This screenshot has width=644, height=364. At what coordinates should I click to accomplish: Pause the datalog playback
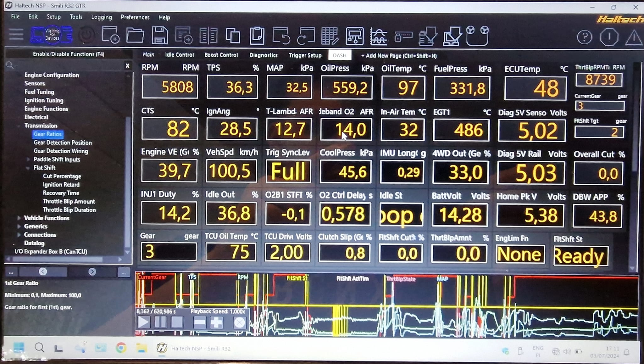[160, 322]
